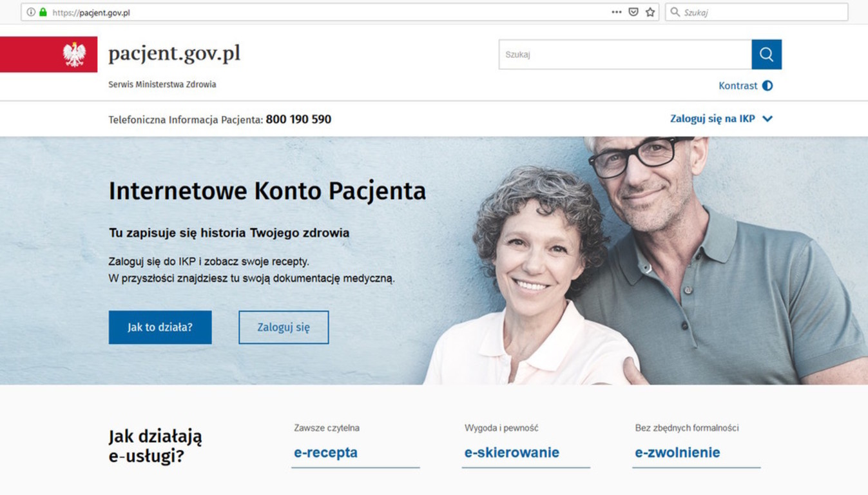This screenshot has height=495, width=868.
Task: Click the Jak działają e-usługi? heading
Action: pos(155,446)
